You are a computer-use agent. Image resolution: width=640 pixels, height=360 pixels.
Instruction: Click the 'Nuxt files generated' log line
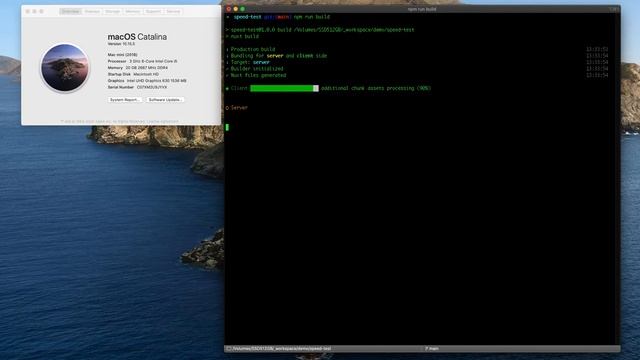258,76
